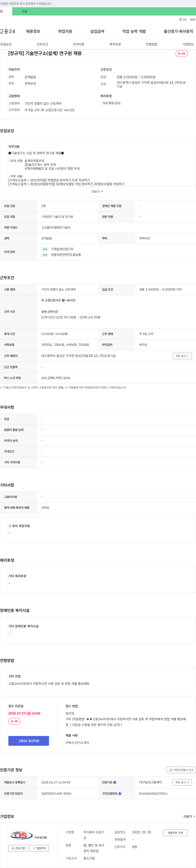Jump to 기업정보 section tab
This screenshot has width=196, height=868.
(x=188, y=44)
